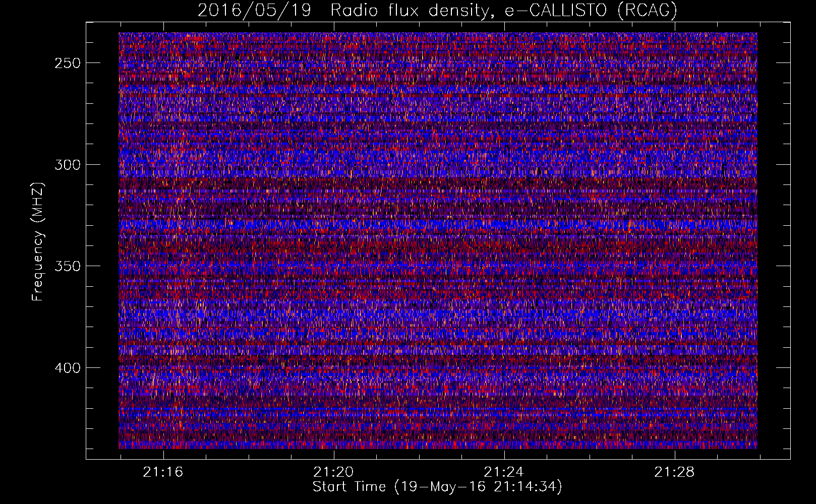Click the 21:16 time tick label

click(x=163, y=472)
